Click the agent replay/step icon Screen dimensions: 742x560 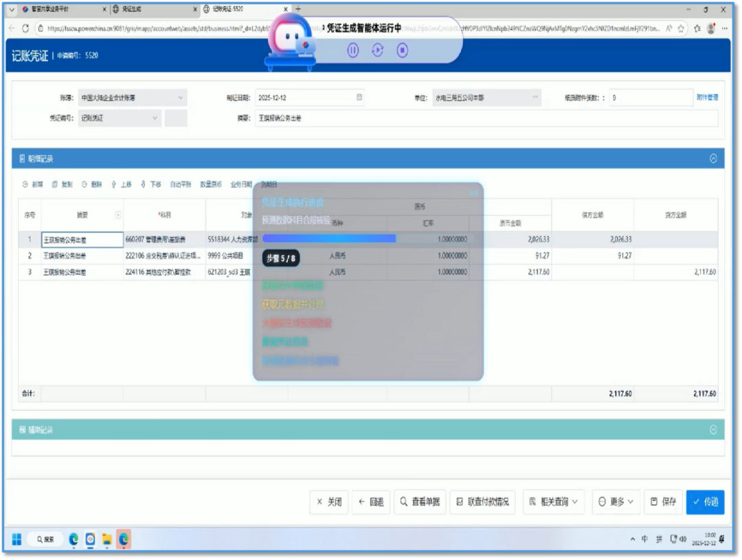click(378, 50)
